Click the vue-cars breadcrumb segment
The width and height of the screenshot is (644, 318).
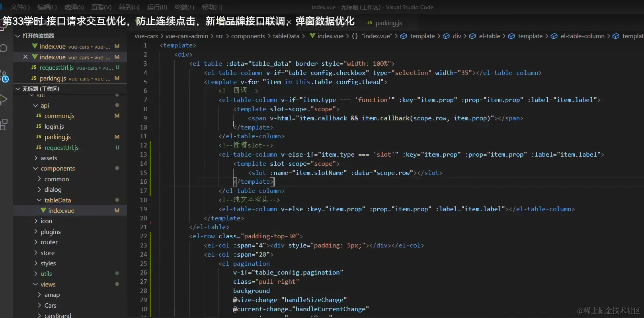[146, 36]
